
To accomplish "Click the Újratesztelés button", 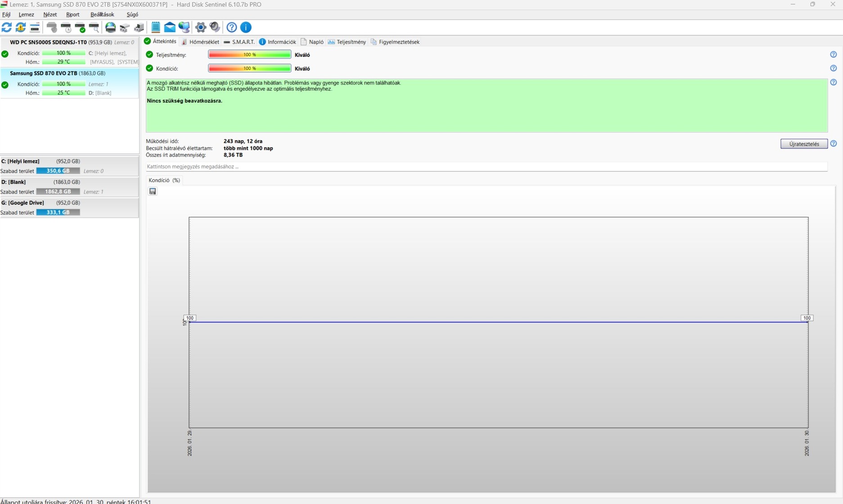I will (x=804, y=144).
